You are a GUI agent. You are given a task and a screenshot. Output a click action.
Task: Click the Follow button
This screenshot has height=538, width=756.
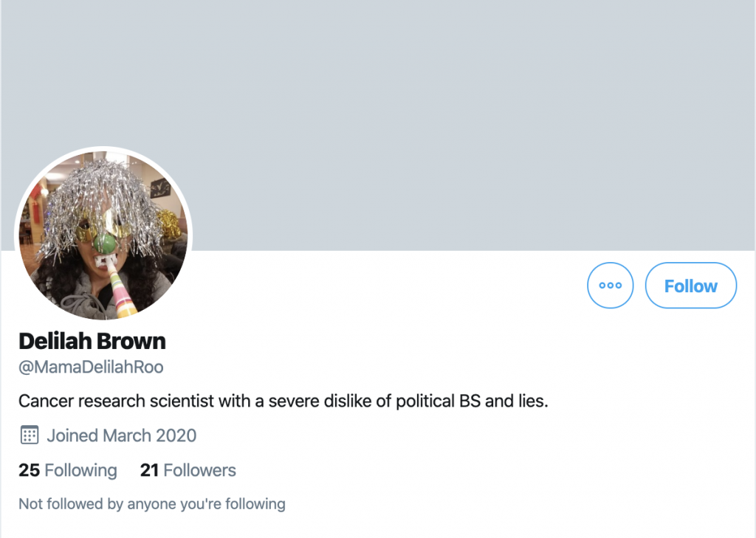point(690,286)
